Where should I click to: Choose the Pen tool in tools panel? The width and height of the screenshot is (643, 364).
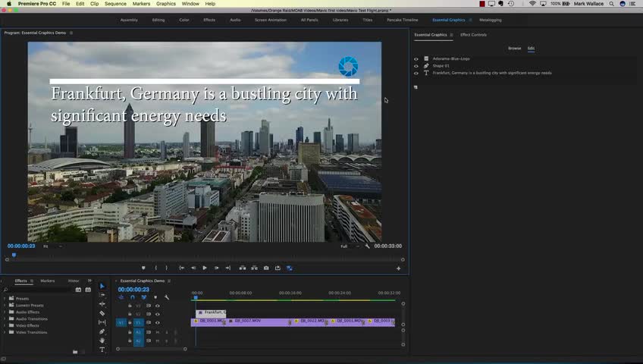coord(102,331)
